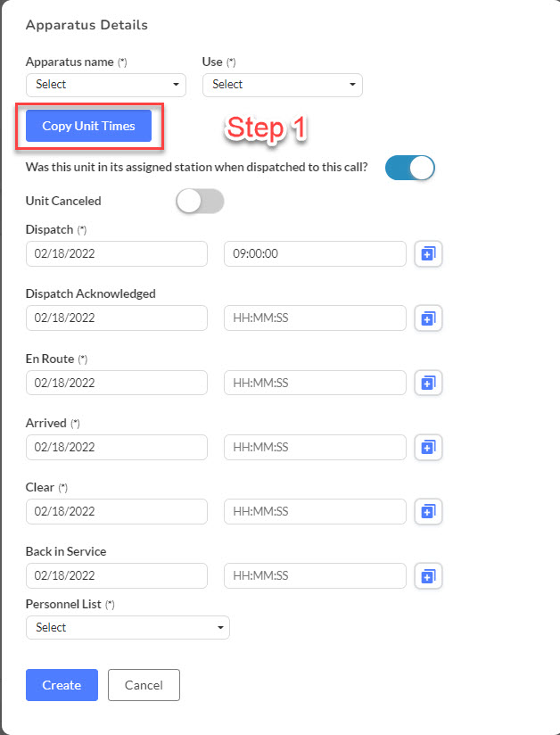Click the copy icon beside Clear time
This screenshot has width=560, height=735.
(428, 511)
